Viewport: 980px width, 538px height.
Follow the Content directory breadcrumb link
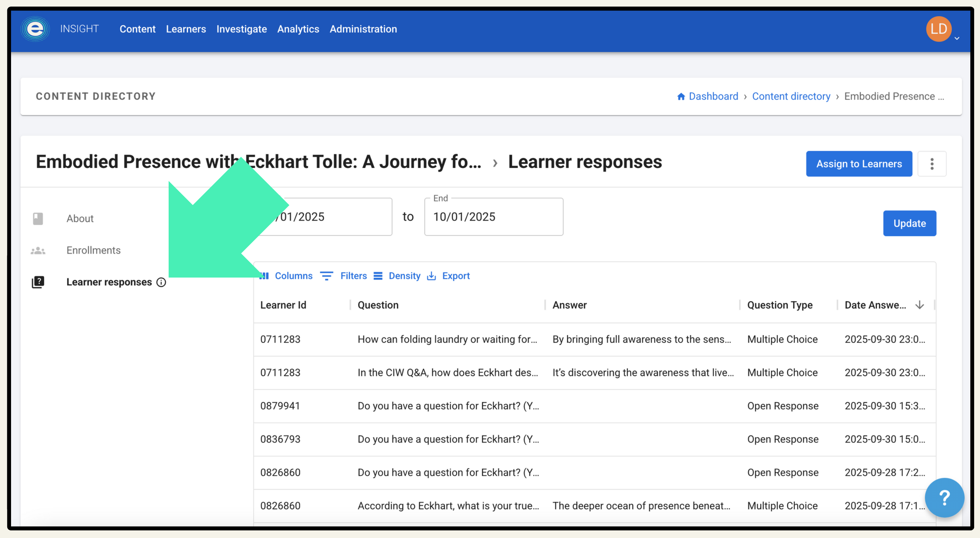point(791,96)
